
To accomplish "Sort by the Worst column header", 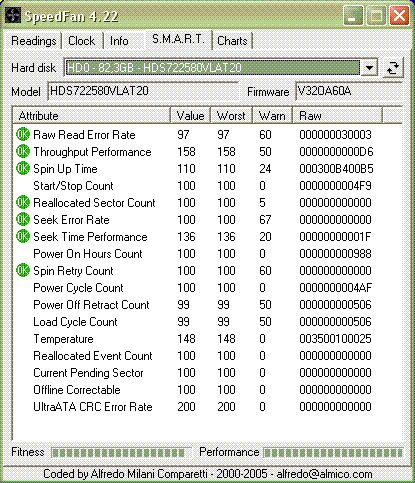I will click(231, 116).
